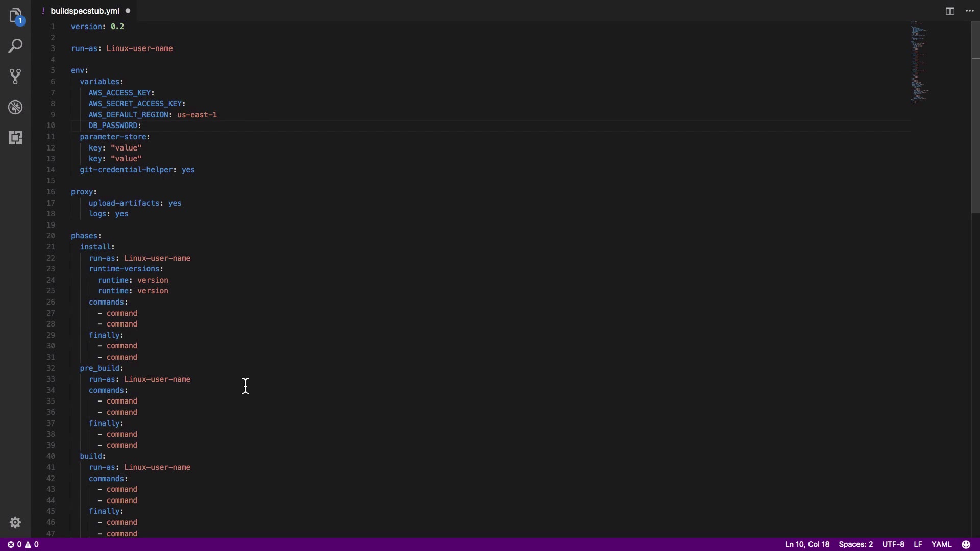Open the Search view icon
This screenshot has width=980, height=551.
pyautogui.click(x=15, y=46)
